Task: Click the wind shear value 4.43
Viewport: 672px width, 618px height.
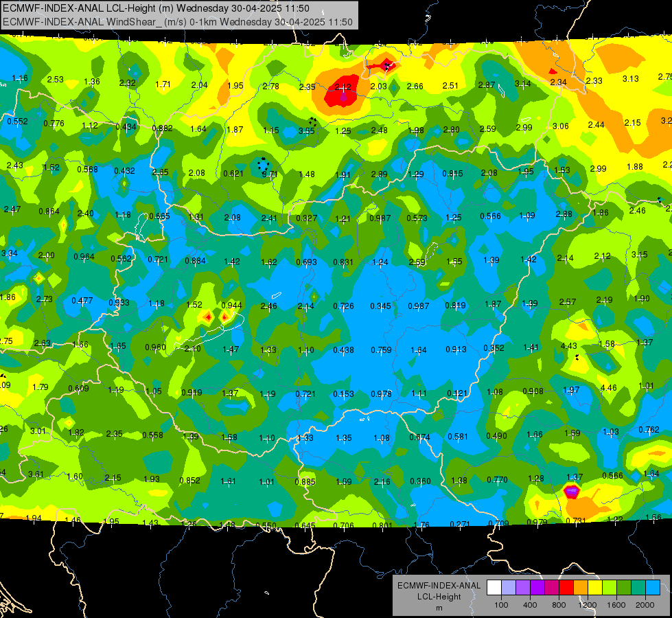Action: click(x=569, y=345)
